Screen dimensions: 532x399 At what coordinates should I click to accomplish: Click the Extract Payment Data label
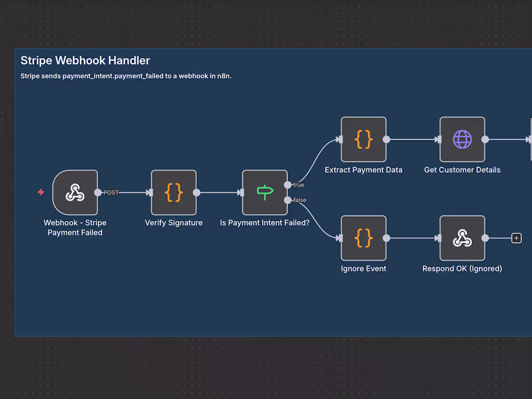click(x=364, y=170)
